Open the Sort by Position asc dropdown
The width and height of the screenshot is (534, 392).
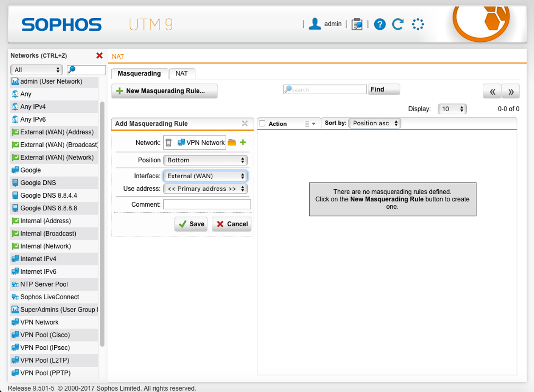pyautogui.click(x=375, y=123)
